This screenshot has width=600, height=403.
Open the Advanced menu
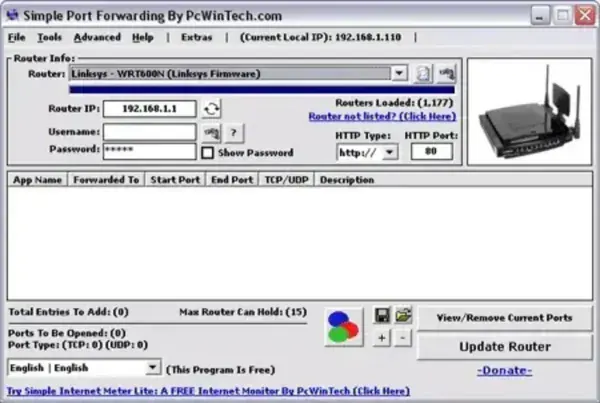coord(97,37)
